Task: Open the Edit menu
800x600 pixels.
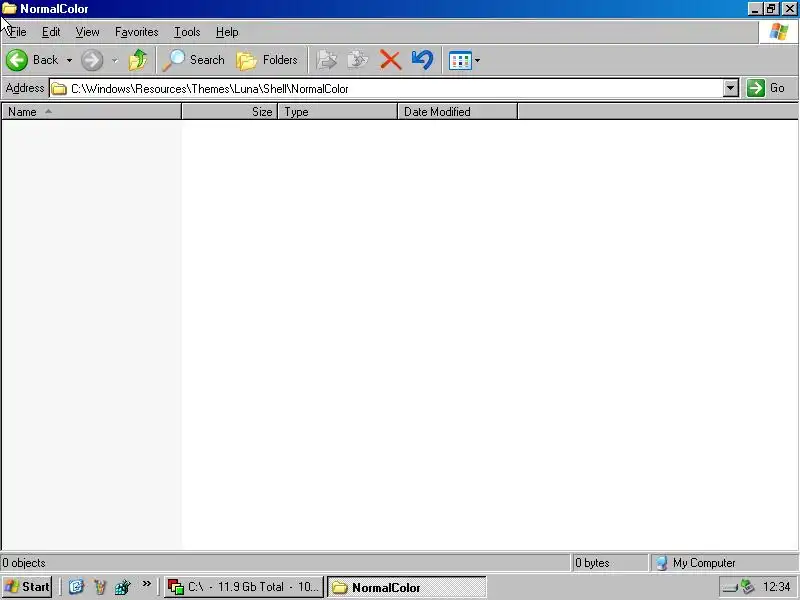Action: pyautogui.click(x=51, y=32)
